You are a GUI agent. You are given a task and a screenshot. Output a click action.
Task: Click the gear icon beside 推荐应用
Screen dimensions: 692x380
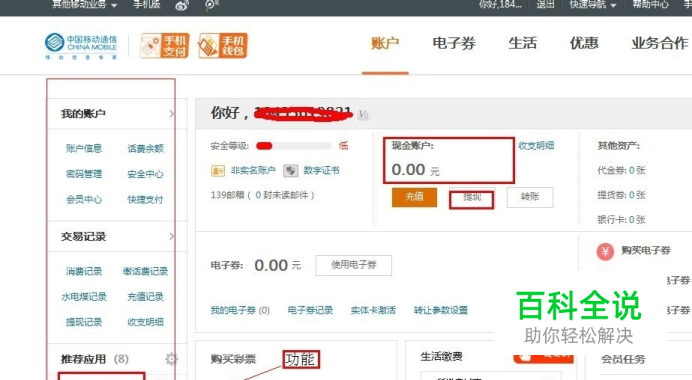tap(171, 359)
